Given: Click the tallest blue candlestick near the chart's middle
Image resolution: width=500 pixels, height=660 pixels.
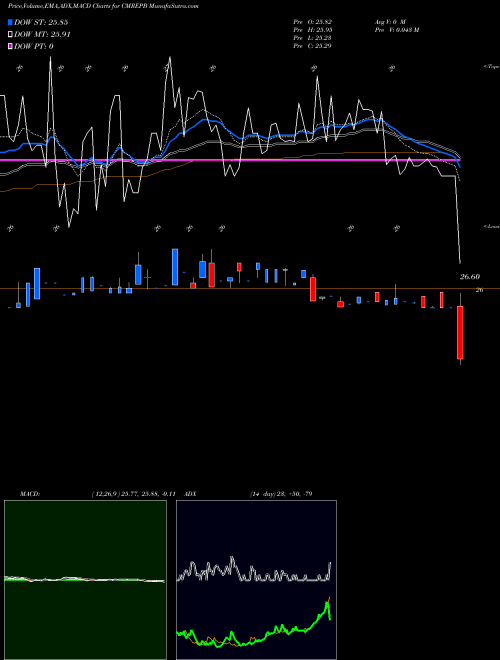Looking at the screenshot, I should 175,267.
